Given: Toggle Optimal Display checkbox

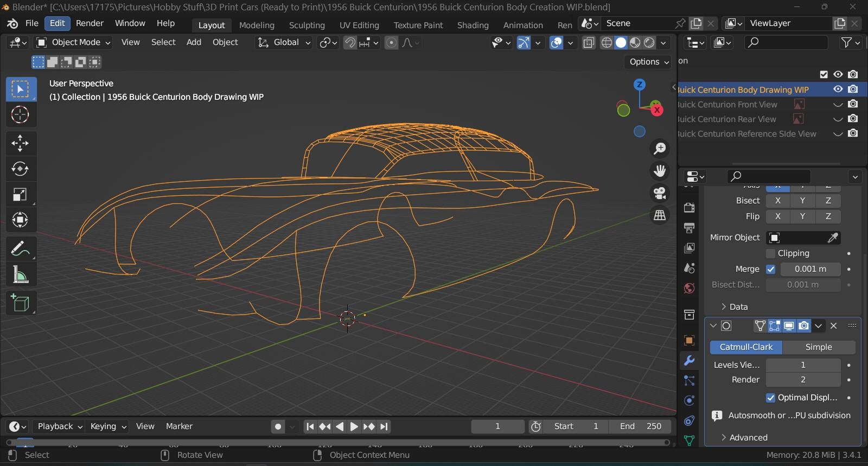Looking at the screenshot, I should click(x=770, y=398).
